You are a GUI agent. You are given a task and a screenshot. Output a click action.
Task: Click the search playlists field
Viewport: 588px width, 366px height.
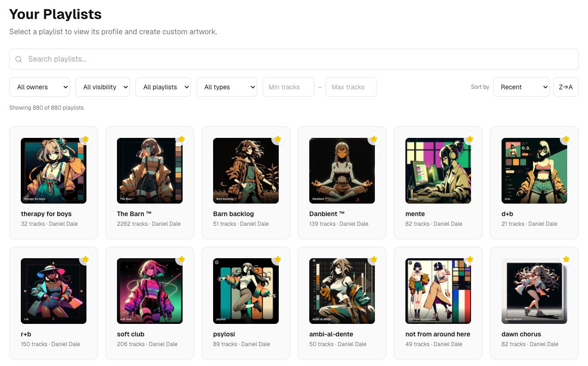(x=294, y=59)
